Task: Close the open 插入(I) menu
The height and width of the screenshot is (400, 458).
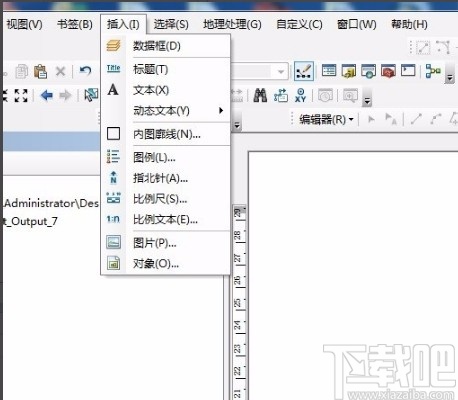Action: pyautogui.click(x=123, y=24)
